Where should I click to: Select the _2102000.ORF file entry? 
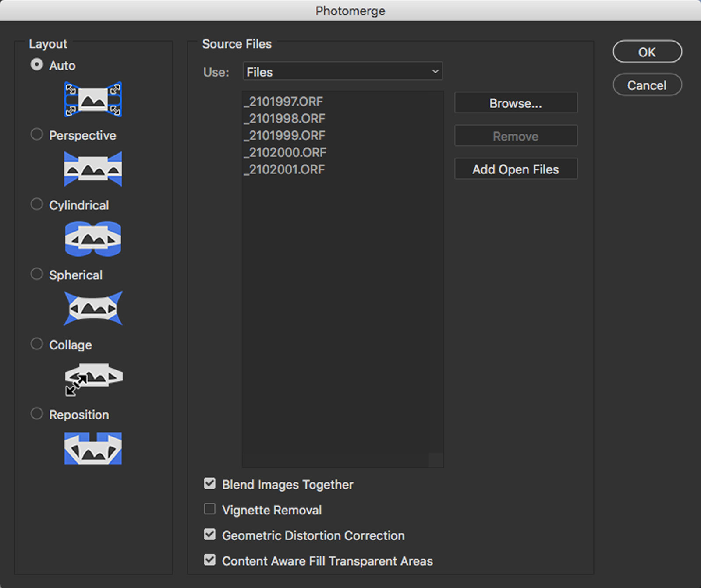point(286,152)
